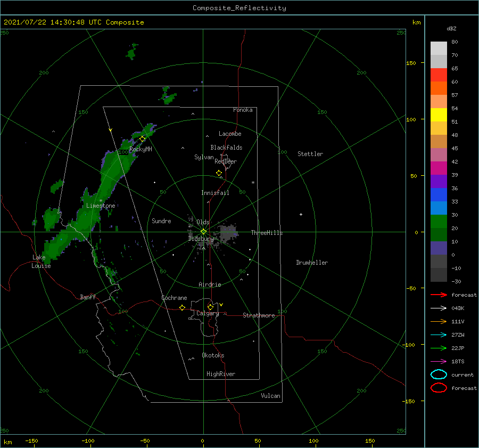
Task: Click the Sylvan town label
Action: (x=204, y=157)
